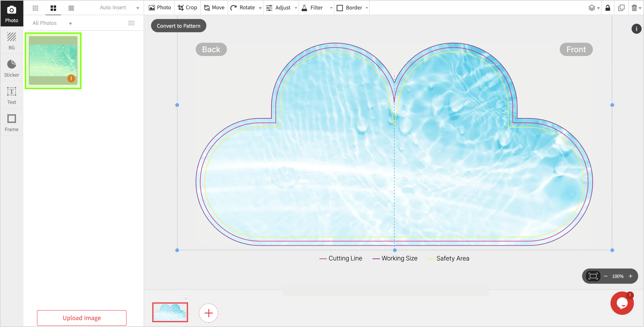The image size is (644, 327).
Task: Click the Adjust tool
Action: point(278,8)
